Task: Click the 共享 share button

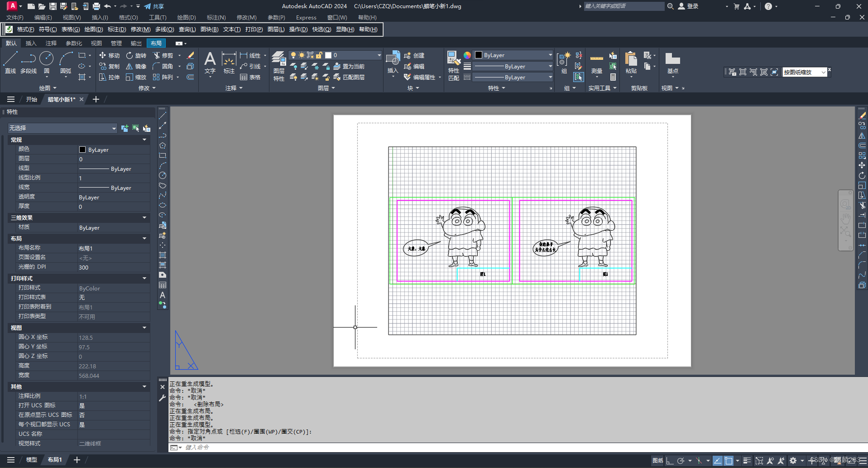Action: pyautogui.click(x=154, y=6)
